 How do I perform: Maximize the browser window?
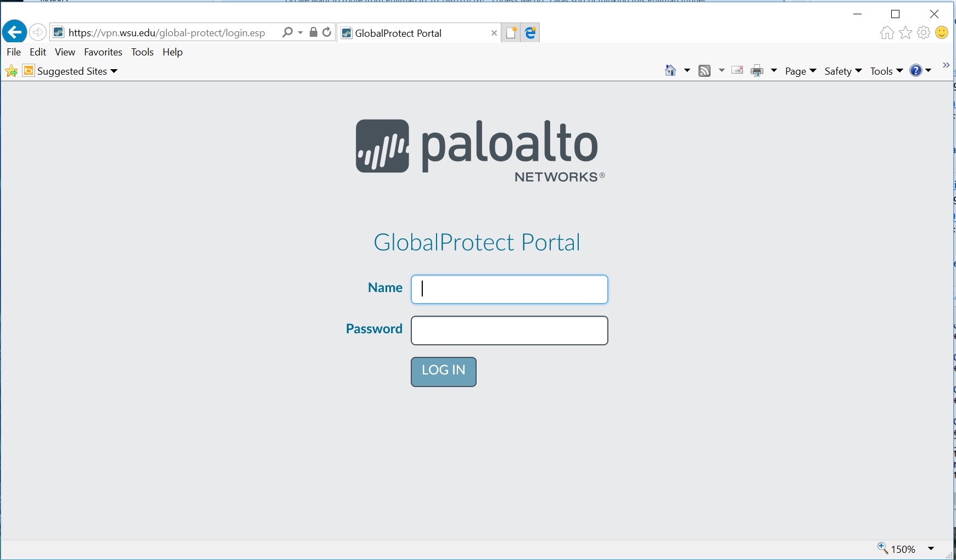click(x=896, y=14)
